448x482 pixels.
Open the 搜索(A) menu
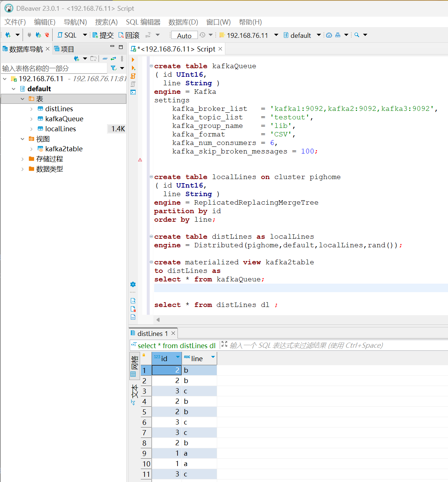point(106,22)
